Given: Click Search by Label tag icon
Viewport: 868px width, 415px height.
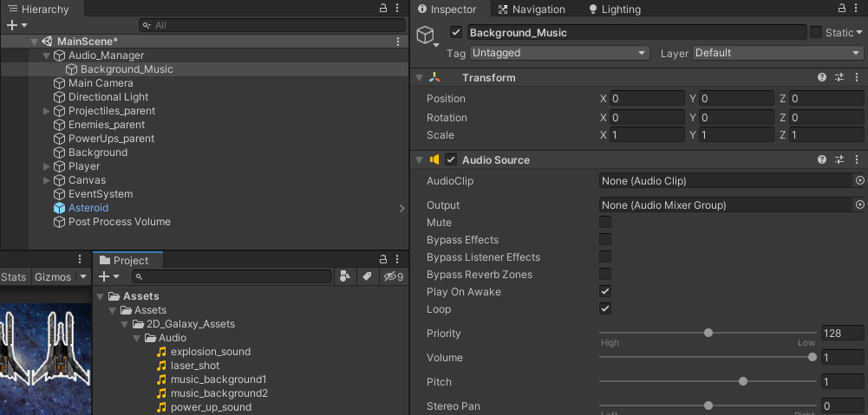Looking at the screenshot, I should (x=367, y=276).
